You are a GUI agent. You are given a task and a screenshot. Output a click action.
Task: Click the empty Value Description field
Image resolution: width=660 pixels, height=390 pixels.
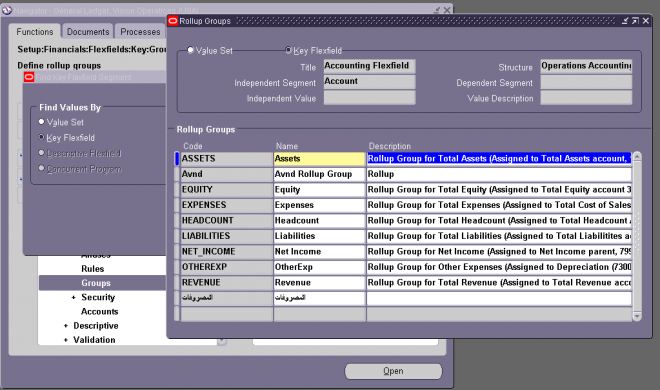tap(586, 98)
